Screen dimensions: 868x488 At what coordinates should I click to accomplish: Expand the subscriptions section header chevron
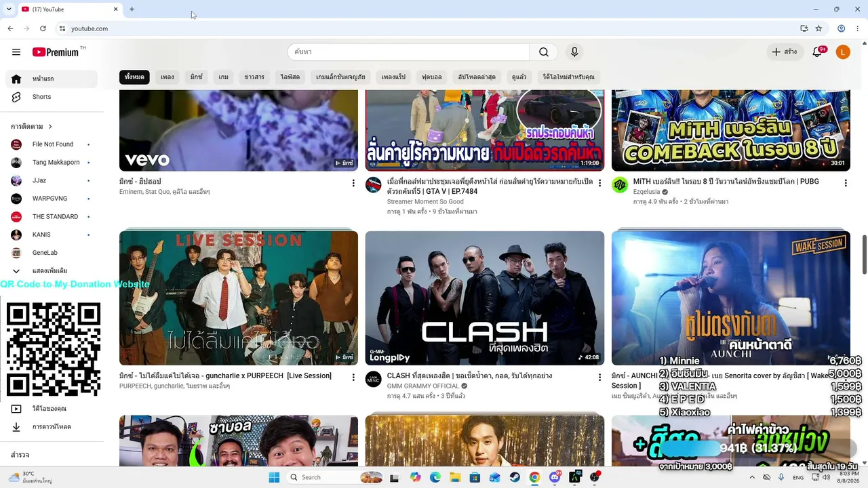[x=50, y=127]
